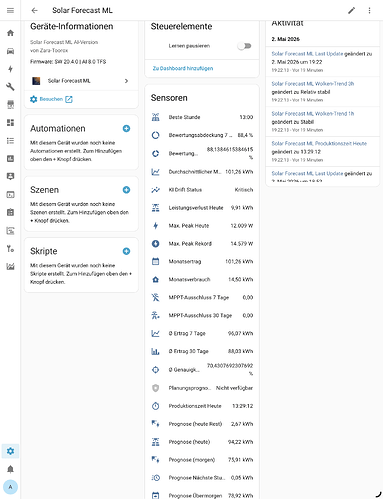Click the Besuchen link

click(51, 99)
